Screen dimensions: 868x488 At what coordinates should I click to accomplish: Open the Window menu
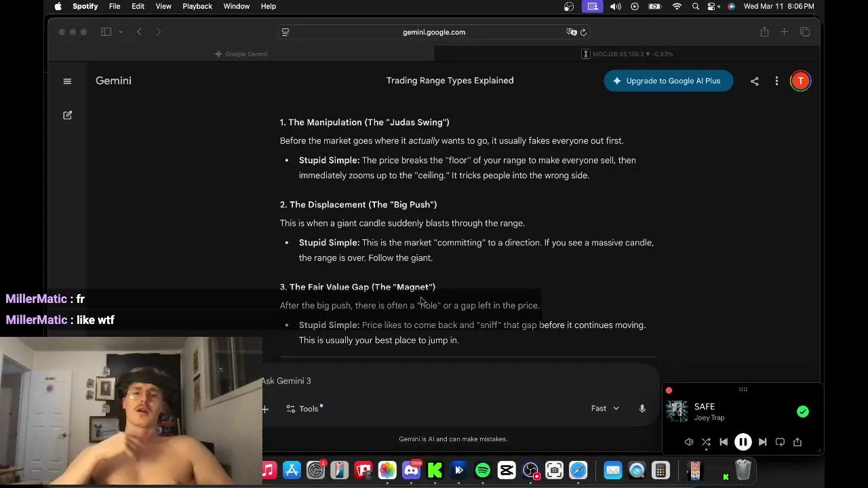coord(237,6)
